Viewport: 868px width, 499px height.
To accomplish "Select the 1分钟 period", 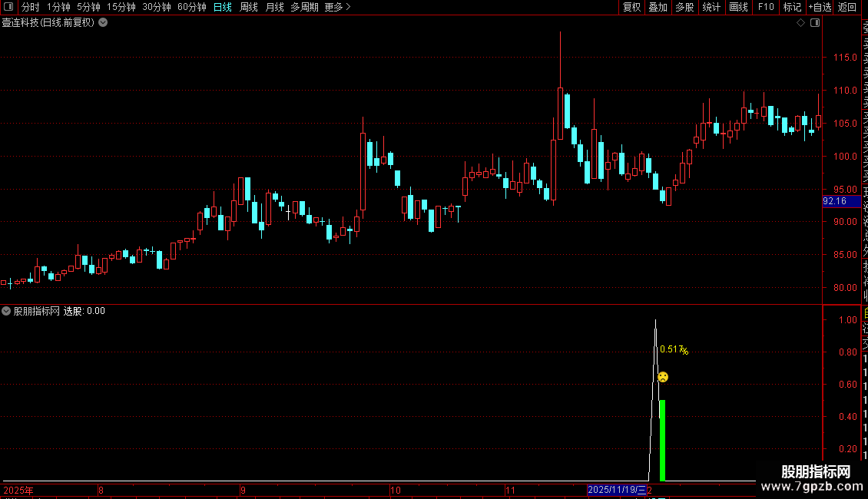I will [x=58, y=7].
